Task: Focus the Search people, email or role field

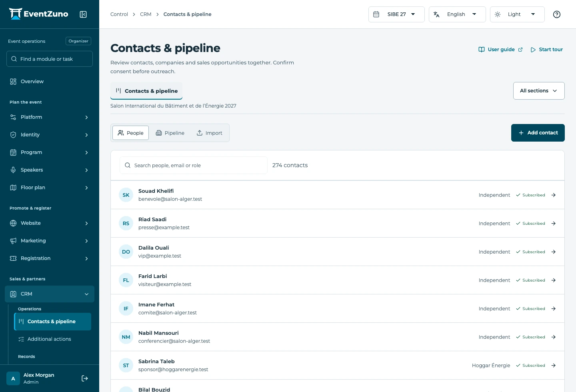Action: pos(194,165)
